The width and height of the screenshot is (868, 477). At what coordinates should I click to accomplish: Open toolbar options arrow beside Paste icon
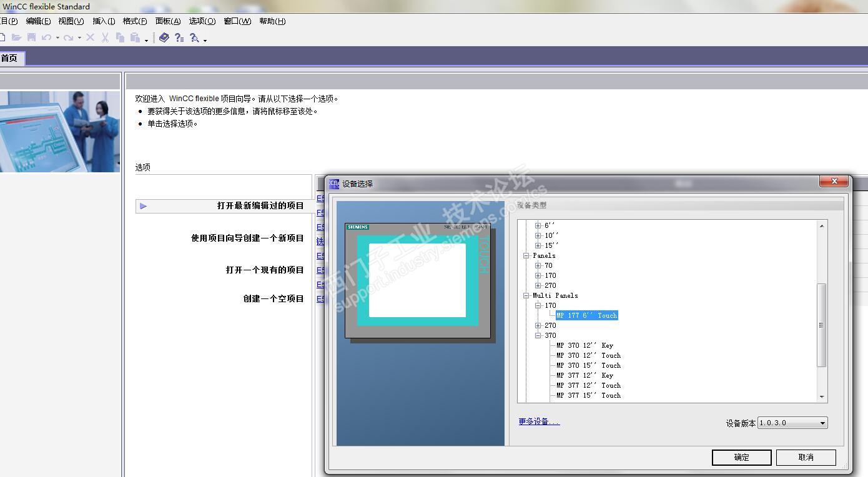click(147, 40)
